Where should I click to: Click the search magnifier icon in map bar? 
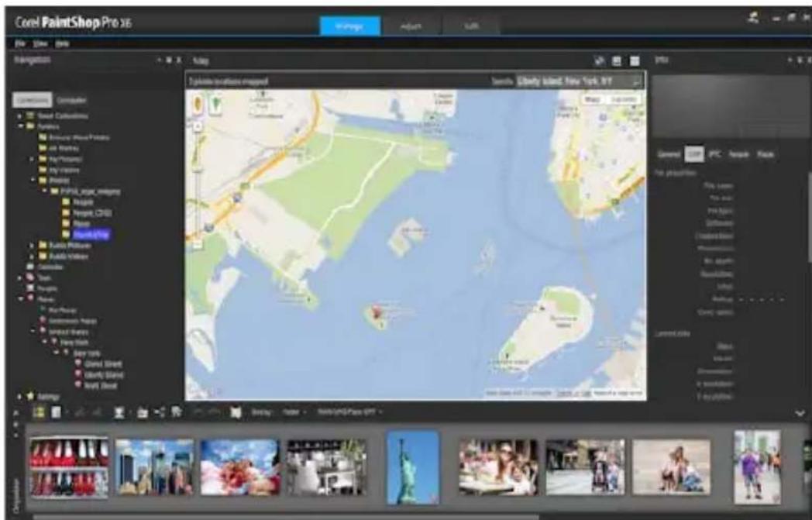click(x=636, y=81)
